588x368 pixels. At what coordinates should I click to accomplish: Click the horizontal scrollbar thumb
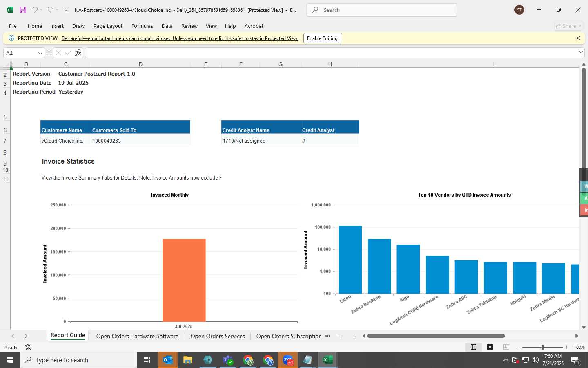[436, 336]
